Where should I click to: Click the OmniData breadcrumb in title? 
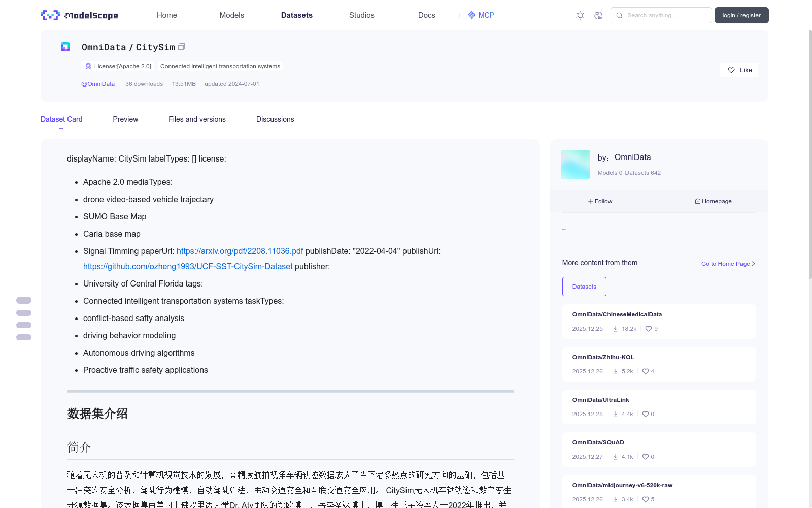[x=104, y=47]
